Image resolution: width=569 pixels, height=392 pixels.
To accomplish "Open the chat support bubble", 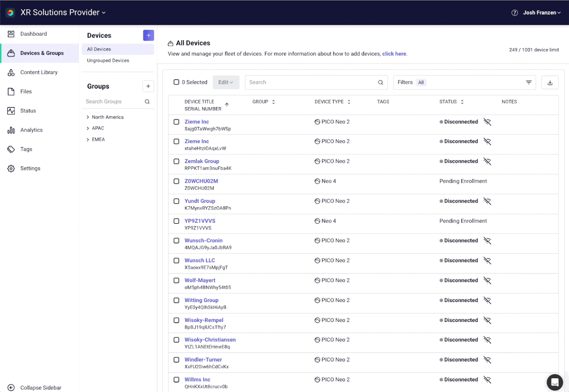I will click(555, 382).
